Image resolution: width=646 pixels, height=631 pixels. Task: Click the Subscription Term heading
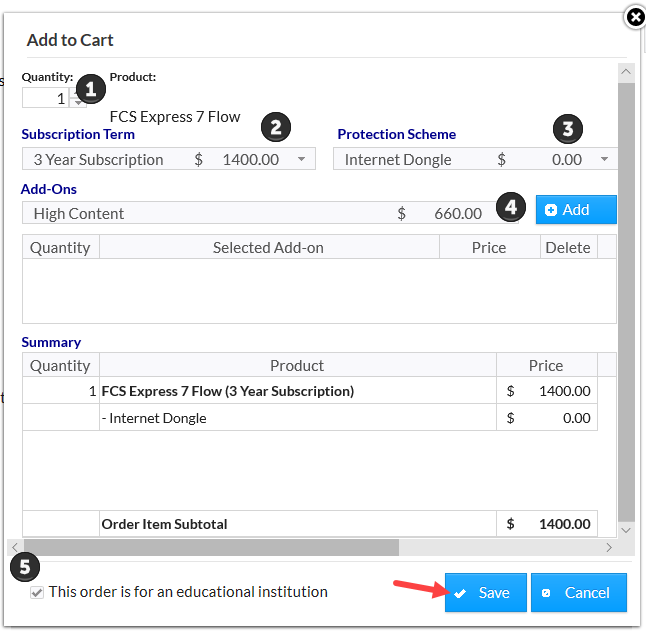78,134
